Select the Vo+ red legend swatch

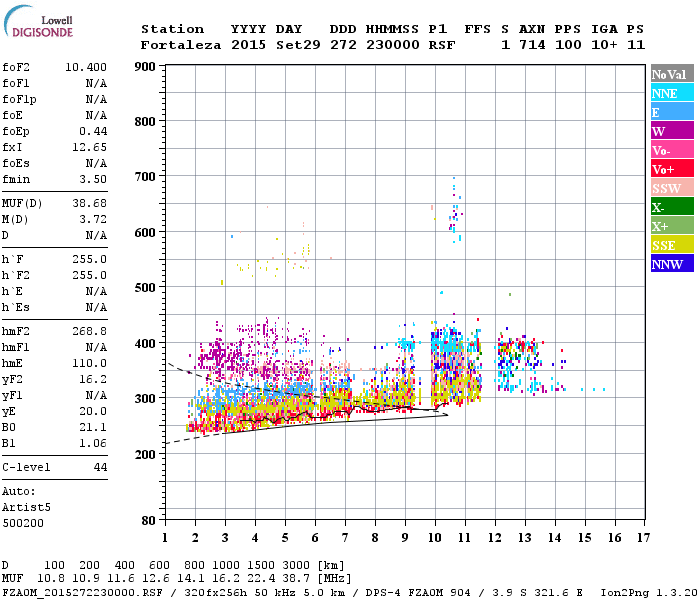(672, 169)
